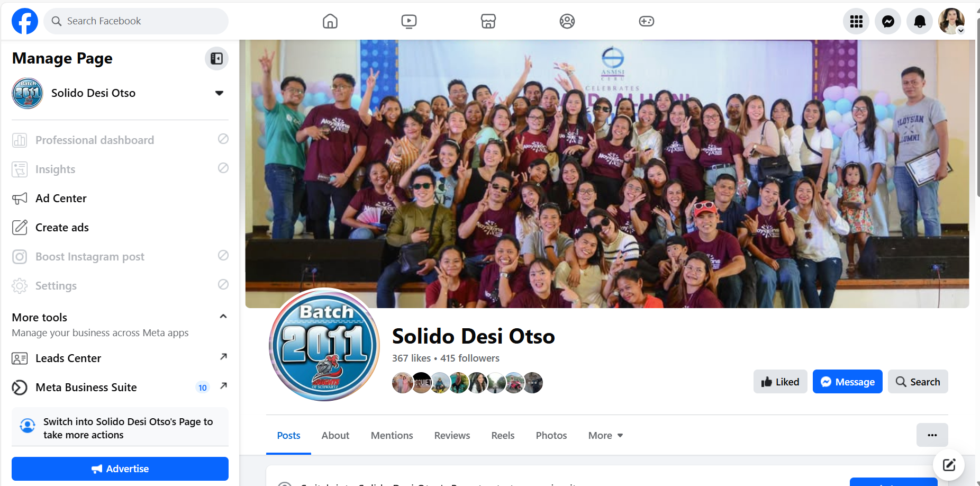980x486 pixels.
Task: Click the Instagram icon beside Boost post
Action: (x=20, y=257)
